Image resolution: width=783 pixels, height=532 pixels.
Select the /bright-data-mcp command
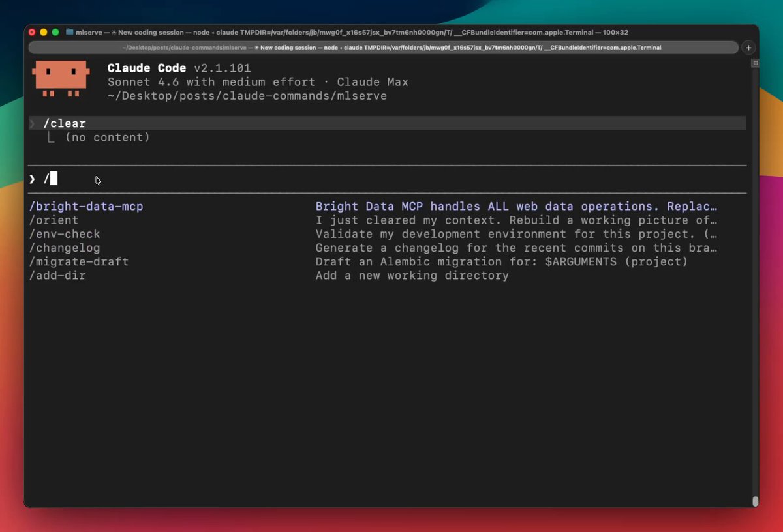coord(86,207)
